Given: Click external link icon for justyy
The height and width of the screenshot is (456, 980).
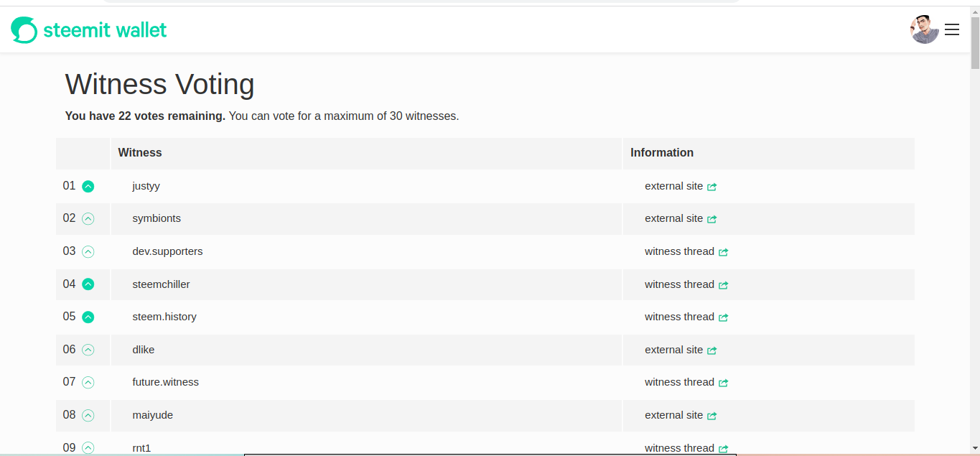Looking at the screenshot, I should [712, 187].
